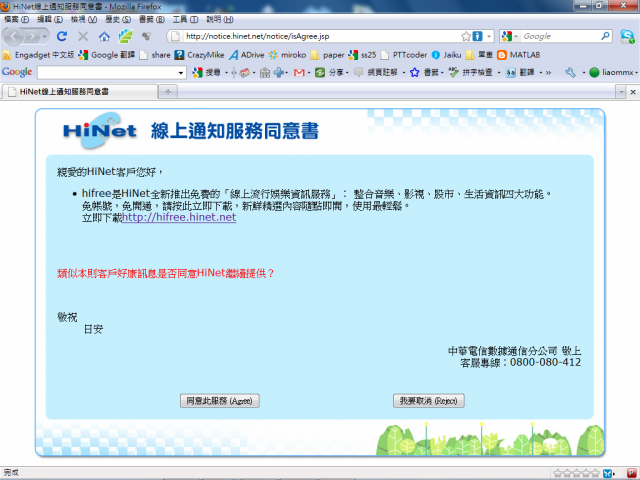Viewport: 640px width, 480px height.
Task: Click the liaommx account button
Action: 611,72
